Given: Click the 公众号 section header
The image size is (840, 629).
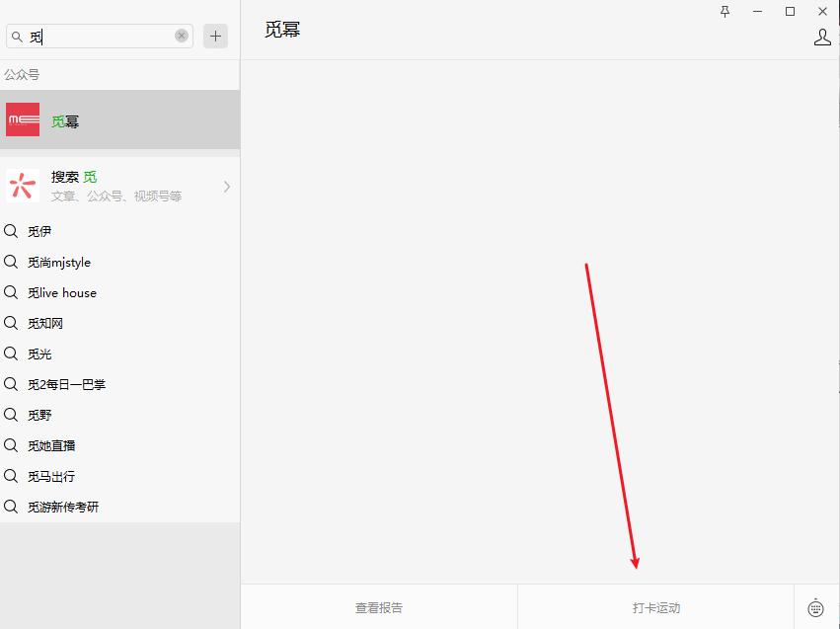Looking at the screenshot, I should click(22, 74).
